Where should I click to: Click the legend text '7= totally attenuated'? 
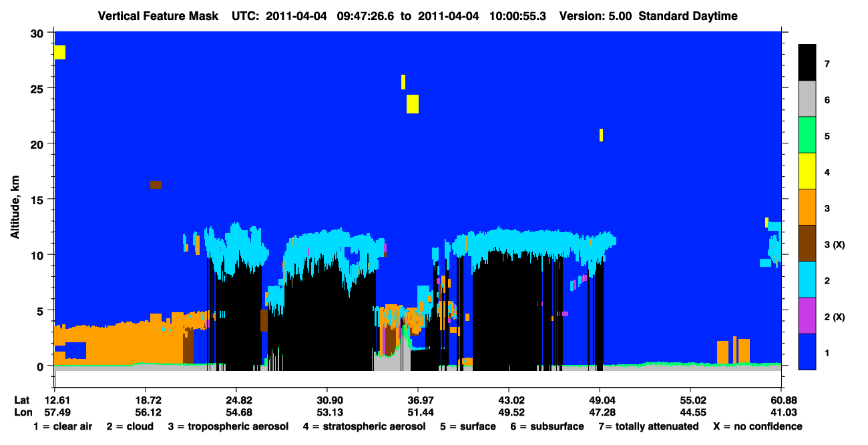pyautogui.click(x=648, y=426)
